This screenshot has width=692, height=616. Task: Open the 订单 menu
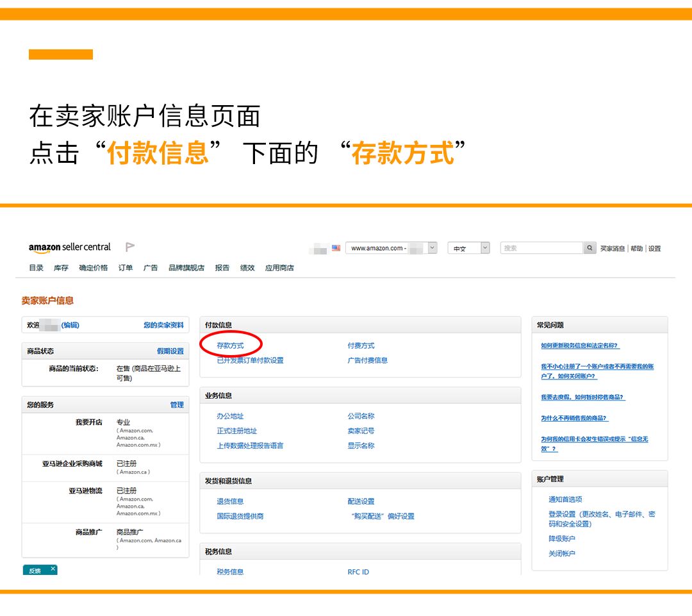(x=126, y=267)
